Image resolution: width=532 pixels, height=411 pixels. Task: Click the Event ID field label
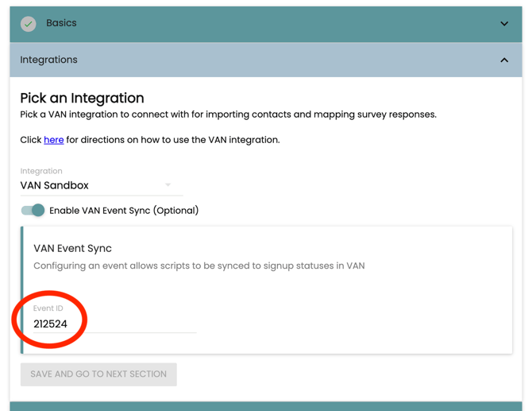48,308
